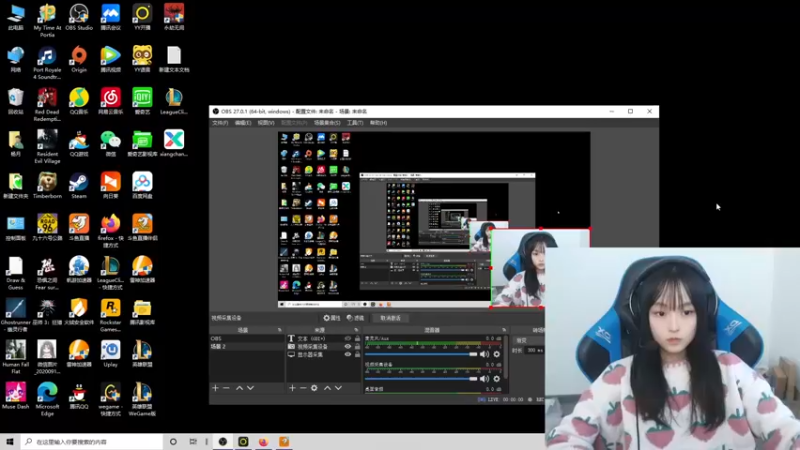The width and height of the screenshot is (800, 450).
Task: Add a new source with the plus icon
Action: coord(292,388)
